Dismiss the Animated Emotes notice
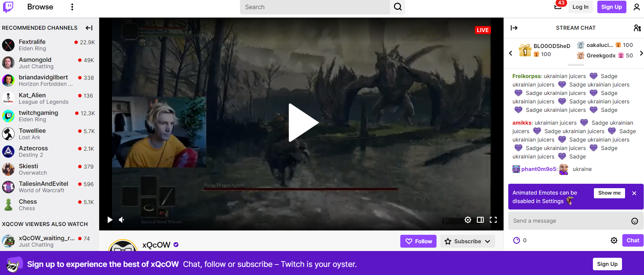644x275 pixels. pos(634,193)
